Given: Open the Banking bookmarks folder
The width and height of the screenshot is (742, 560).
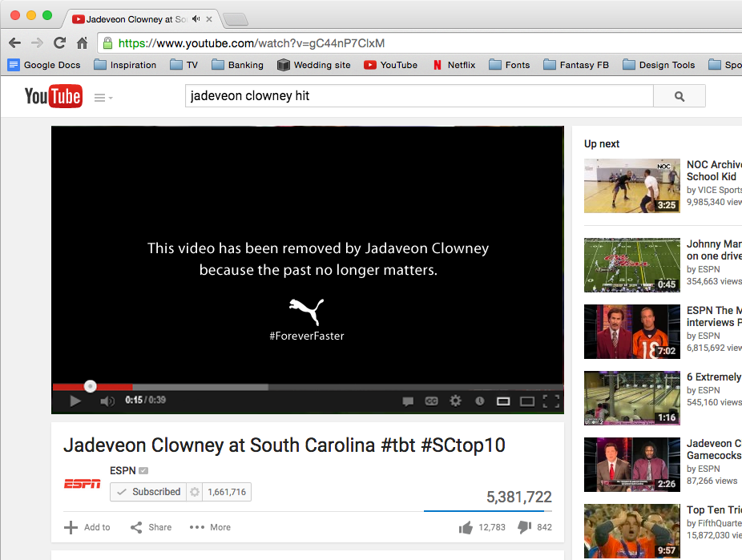Looking at the screenshot, I should click(237, 65).
